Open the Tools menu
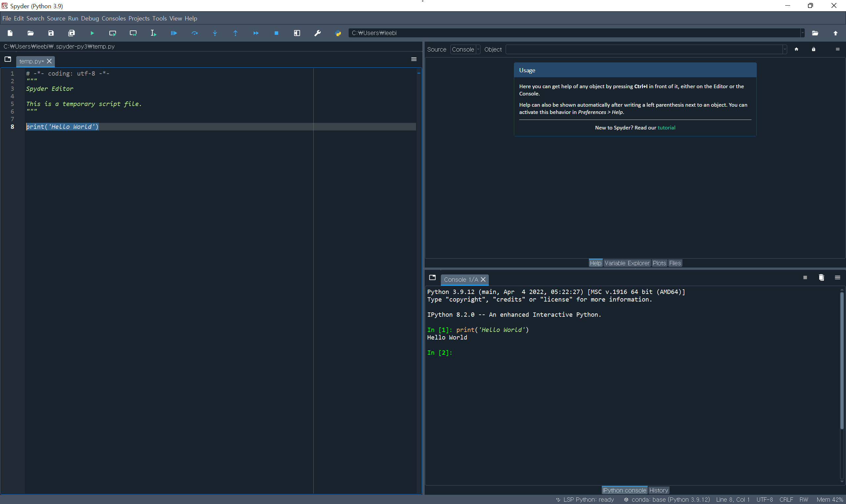 tap(159, 18)
